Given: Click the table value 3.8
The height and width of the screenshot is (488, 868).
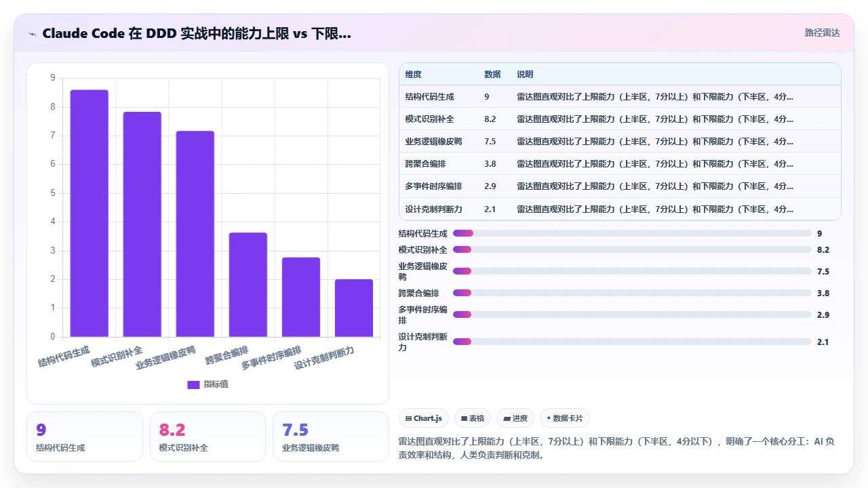Looking at the screenshot, I should (490, 163).
